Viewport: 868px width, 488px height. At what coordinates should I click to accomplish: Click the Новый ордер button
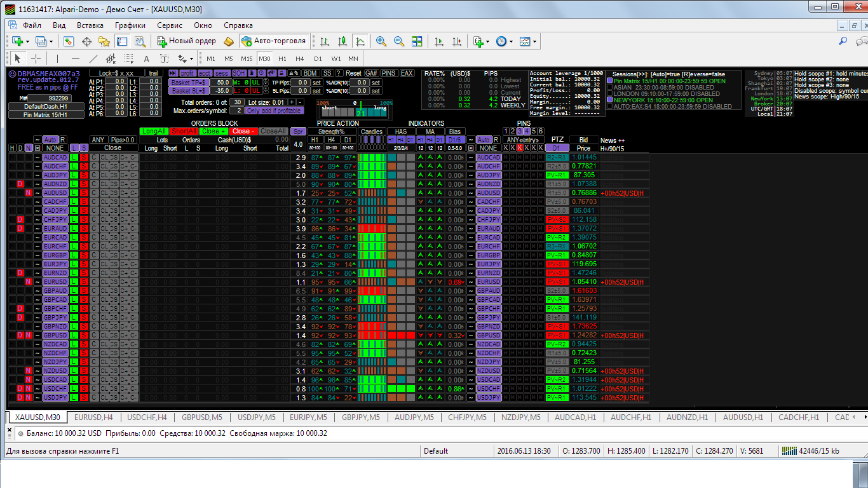pos(186,41)
